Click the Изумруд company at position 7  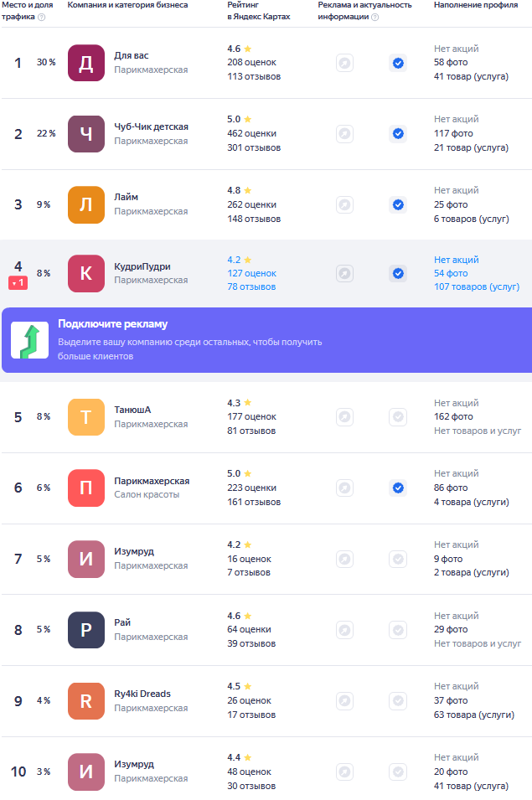134,551
